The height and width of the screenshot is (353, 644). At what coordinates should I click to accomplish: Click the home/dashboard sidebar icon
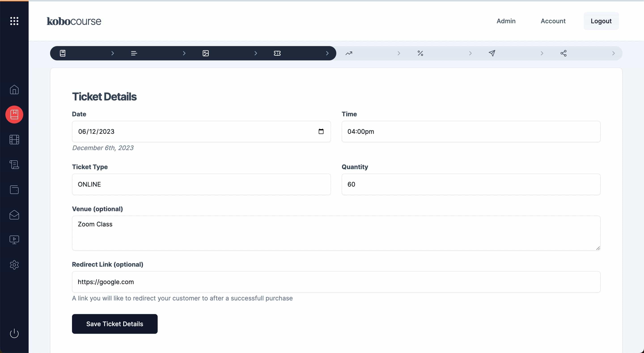(x=14, y=89)
